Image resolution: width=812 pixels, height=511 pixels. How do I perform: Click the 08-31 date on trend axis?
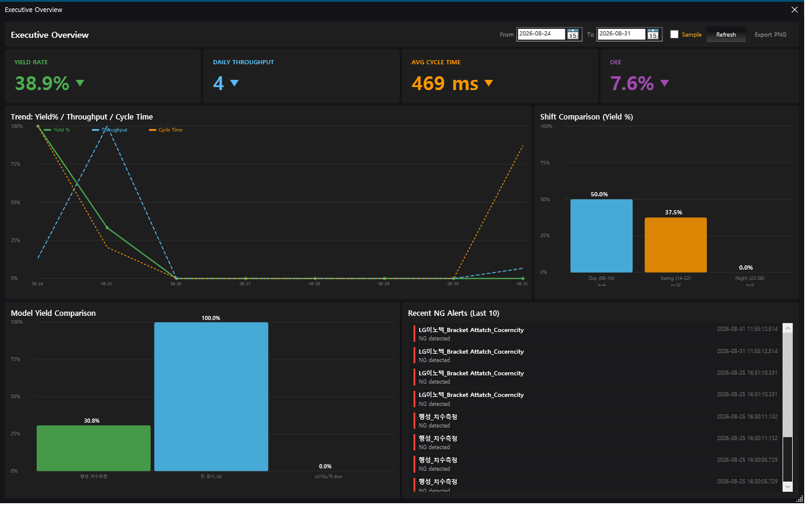[x=522, y=283]
